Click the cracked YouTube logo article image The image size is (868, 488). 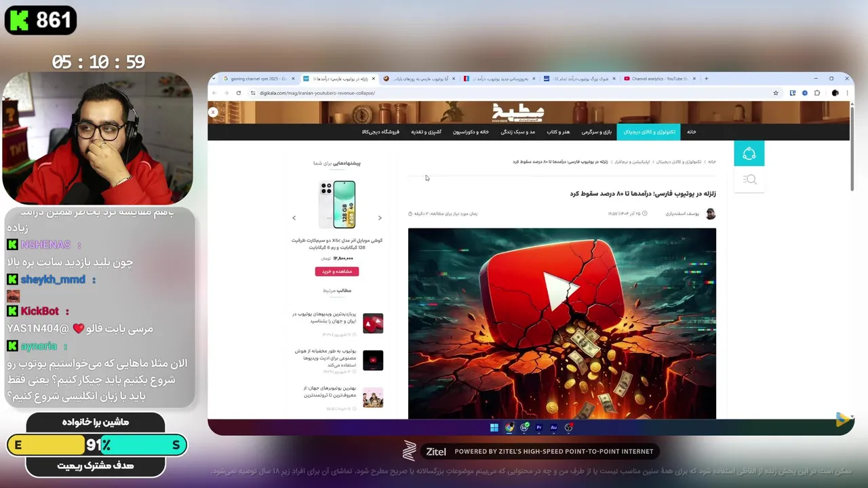pyautogui.click(x=561, y=323)
